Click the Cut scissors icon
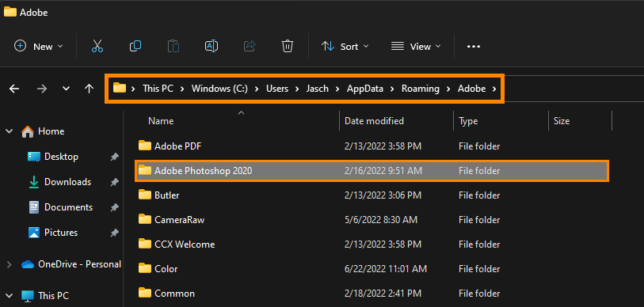Image resolution: width=644 pixels, height=307 pixels. (x=97, y=46)
